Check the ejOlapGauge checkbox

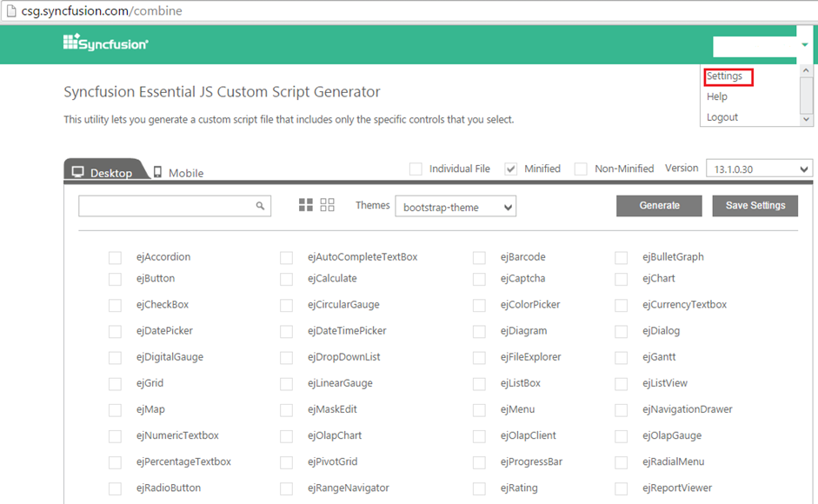pos(621,436)
